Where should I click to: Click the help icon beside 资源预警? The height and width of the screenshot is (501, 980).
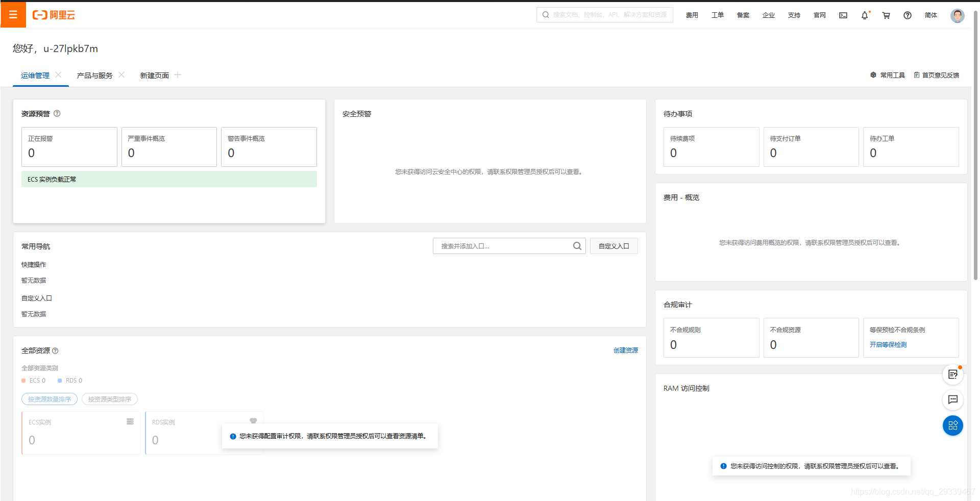pos(57,113)
